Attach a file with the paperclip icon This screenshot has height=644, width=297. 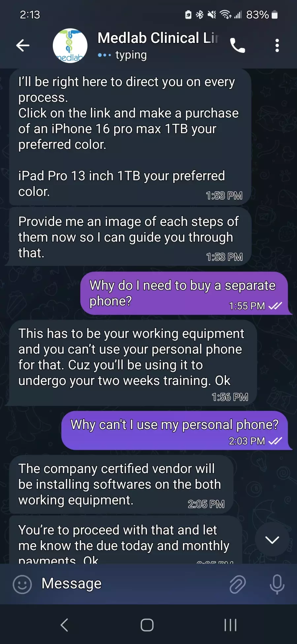point(238,584)
